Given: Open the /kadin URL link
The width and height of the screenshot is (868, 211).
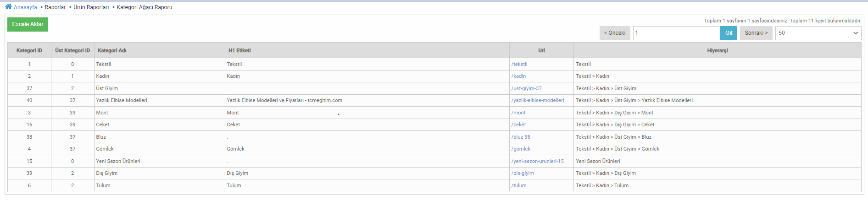Looking at the screenshot, I should [518, 76].
